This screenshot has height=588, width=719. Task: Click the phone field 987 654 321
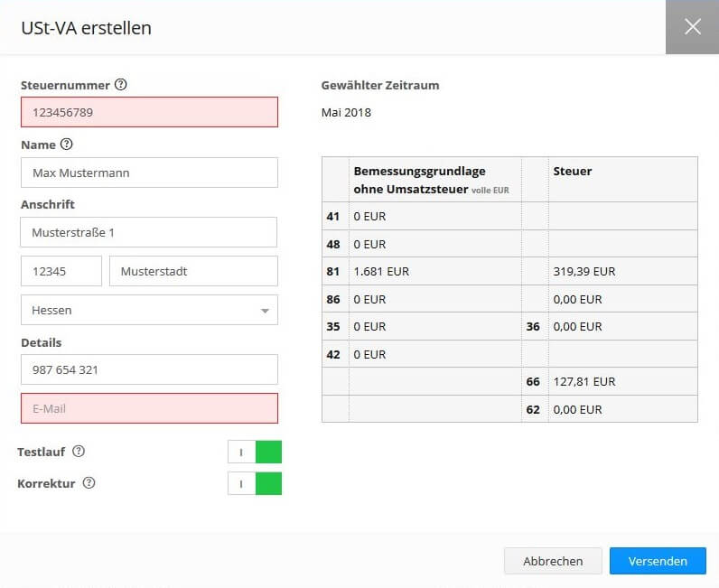(x=149, y=369)
